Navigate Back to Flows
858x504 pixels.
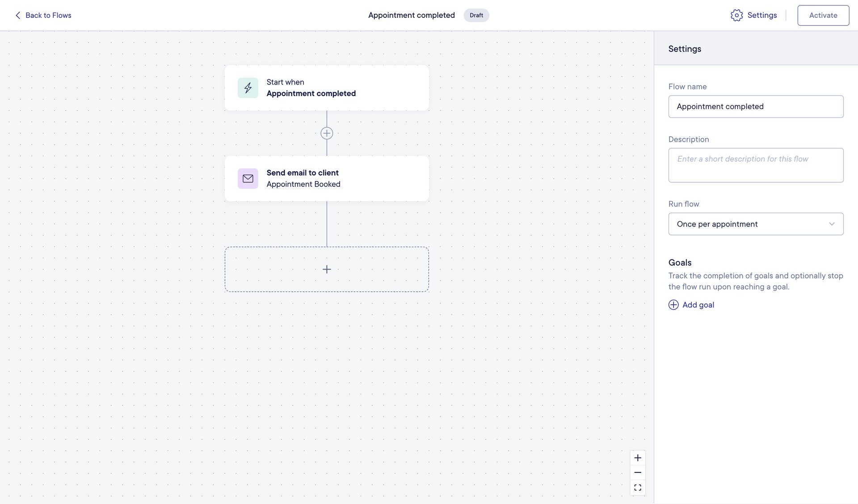[x=48, y=15]
